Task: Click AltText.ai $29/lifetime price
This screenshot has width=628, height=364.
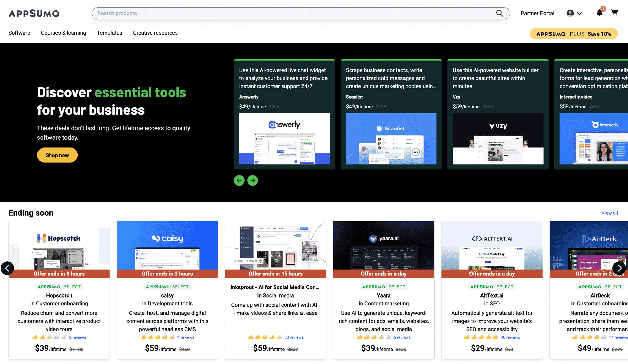Action: pyautogui.click(x=486, y=348)
